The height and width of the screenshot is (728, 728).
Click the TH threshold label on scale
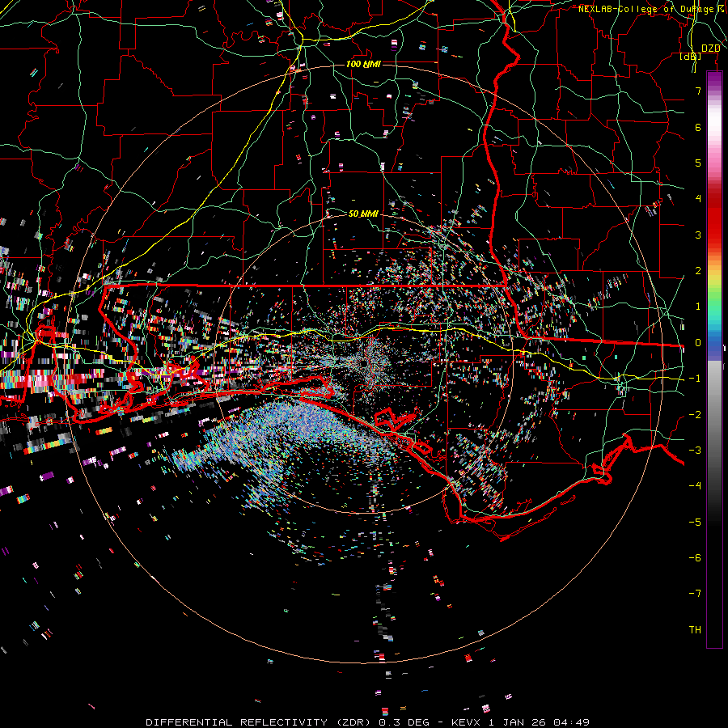pyautogui.click(x=695, y=630)
